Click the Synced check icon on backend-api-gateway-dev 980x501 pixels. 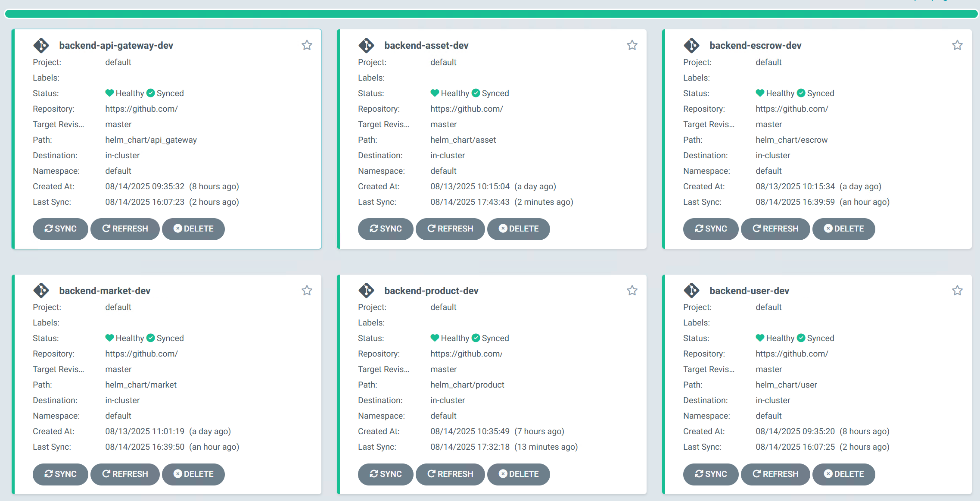150,93
